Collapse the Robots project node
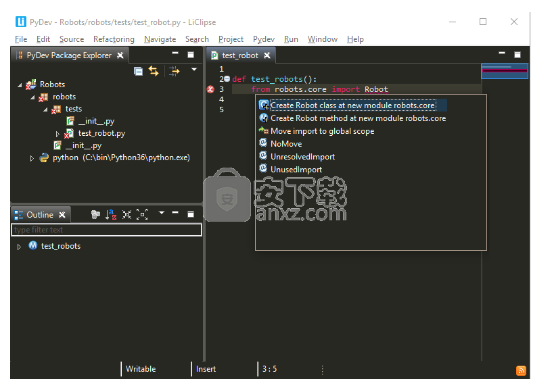 (20, 84)
